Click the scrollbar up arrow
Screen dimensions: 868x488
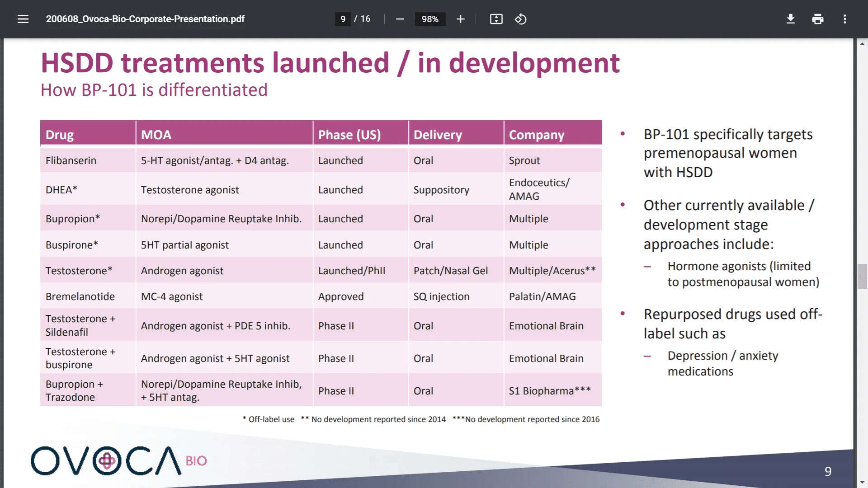[x=862, y=44]
